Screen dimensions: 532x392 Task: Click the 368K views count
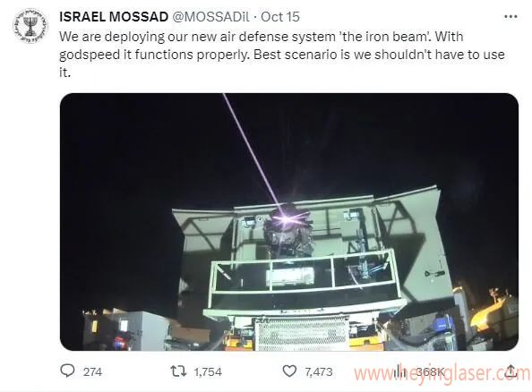point(430,372)
